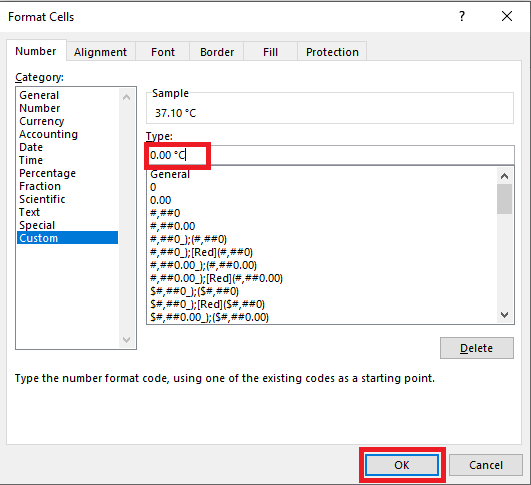Confirm with the OK button
The height and width of the screenshot is (485, 531).
tap(402, 465)
